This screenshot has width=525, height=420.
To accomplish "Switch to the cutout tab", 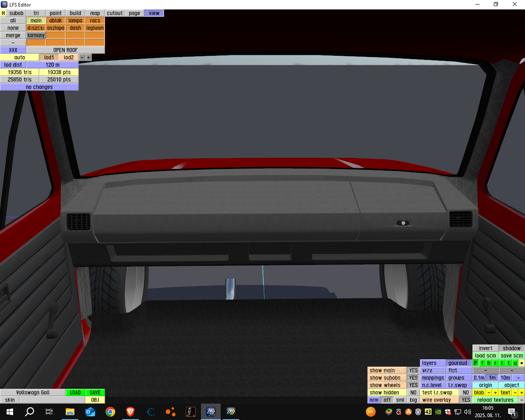I will [x=115, y=13].
